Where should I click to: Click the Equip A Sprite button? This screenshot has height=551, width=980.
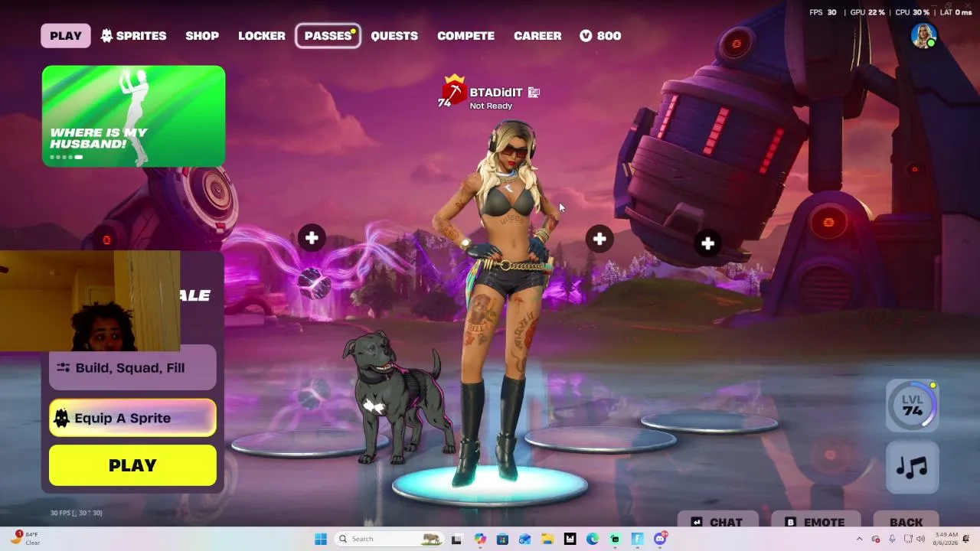pyautogui.click(x=132, y=418)
